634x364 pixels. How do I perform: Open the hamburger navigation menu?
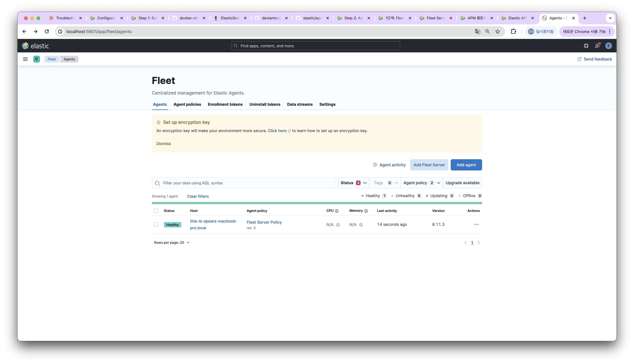pos(25,59)
